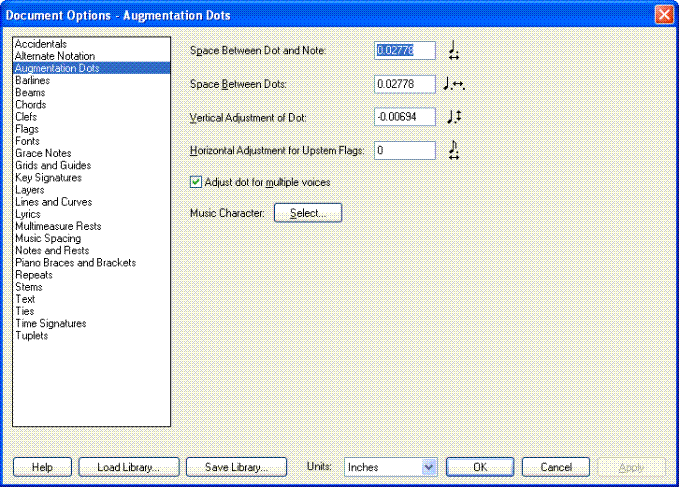Click the space between dots diagram icon
Image resolution: width=679 pixels, height=487 pixels.
click(454, 84)
